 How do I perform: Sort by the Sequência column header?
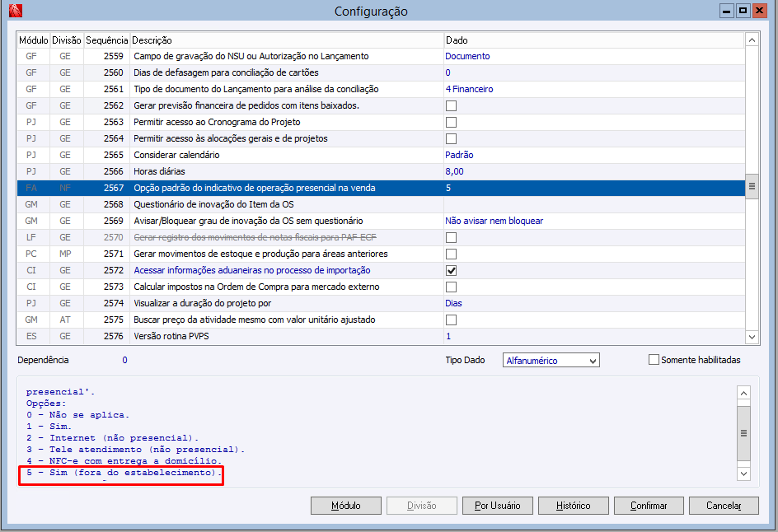click(x=106, y=40)
